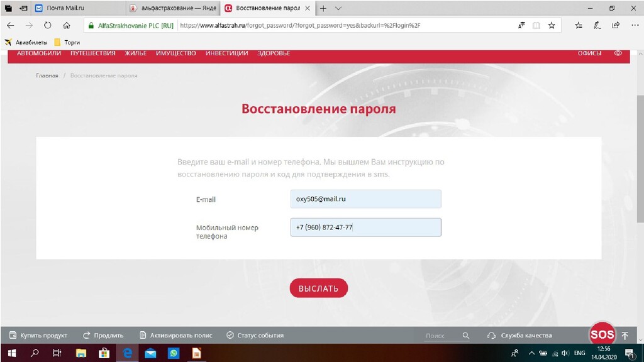The image size is (644, 362).
Task: Open the ЗДОРОВЬЕ menu
Action: [274, 53]
